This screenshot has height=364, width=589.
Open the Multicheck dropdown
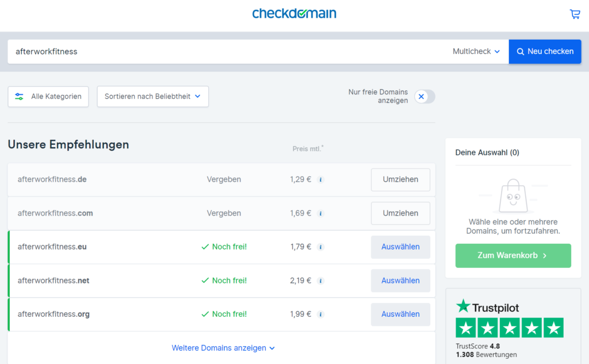pos(476,51)
